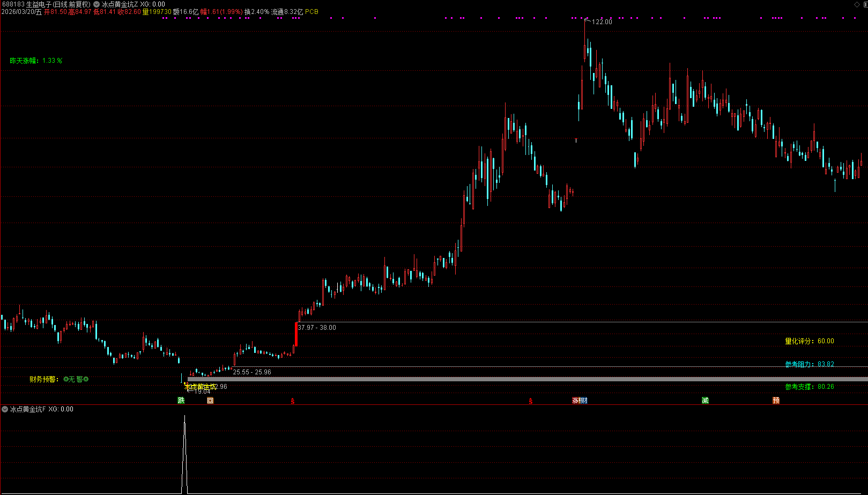Click the 参考支撑: 80.26 label
The height and width of the screenshot is (495, 868).
click(810, 387)
